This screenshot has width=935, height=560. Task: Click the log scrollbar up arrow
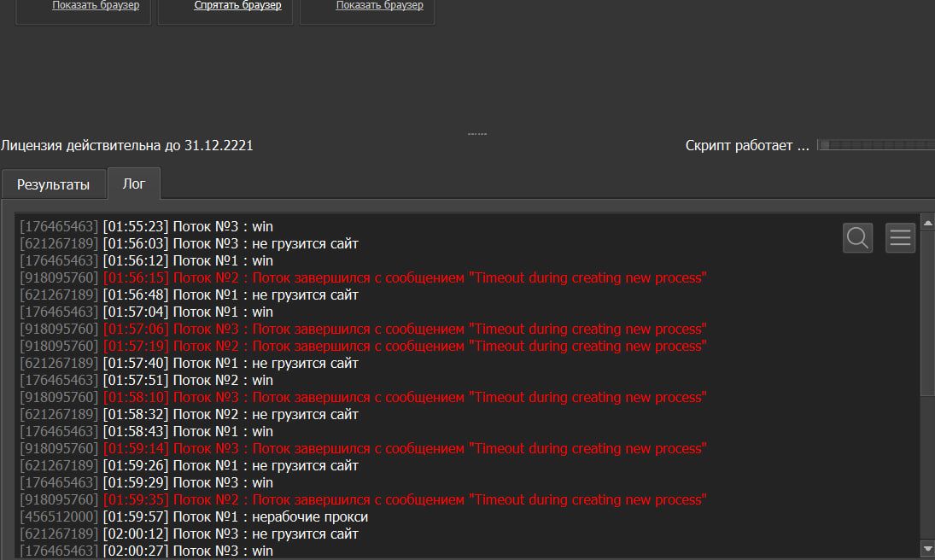tap(927, 223)
